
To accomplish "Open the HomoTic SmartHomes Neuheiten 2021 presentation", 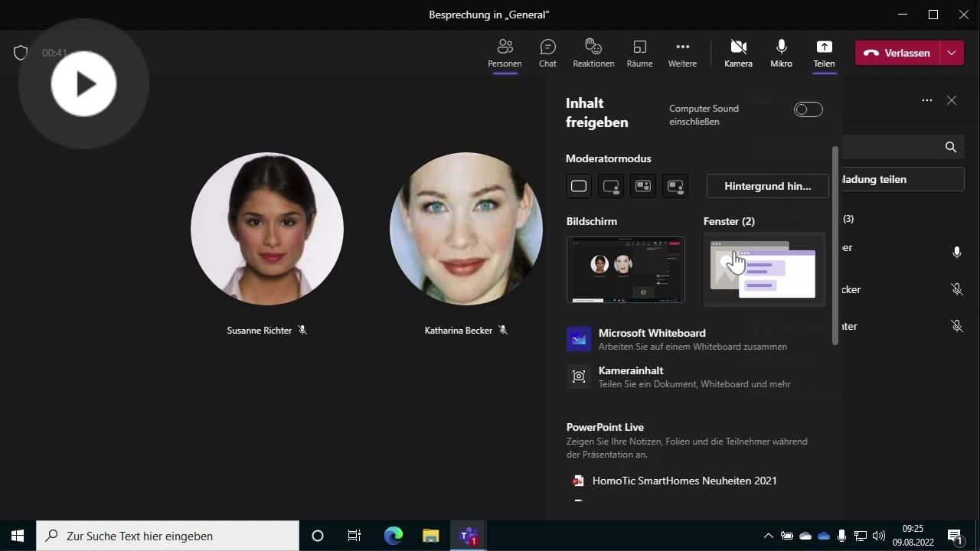I will (x=684, y=481).
